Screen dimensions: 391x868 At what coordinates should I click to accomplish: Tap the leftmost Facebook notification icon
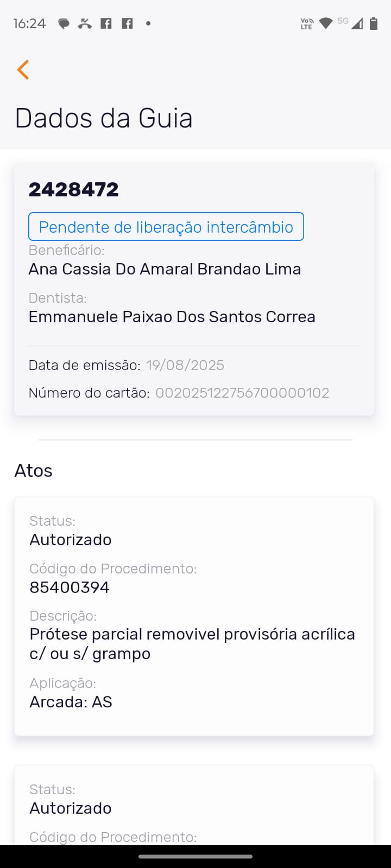106,23
